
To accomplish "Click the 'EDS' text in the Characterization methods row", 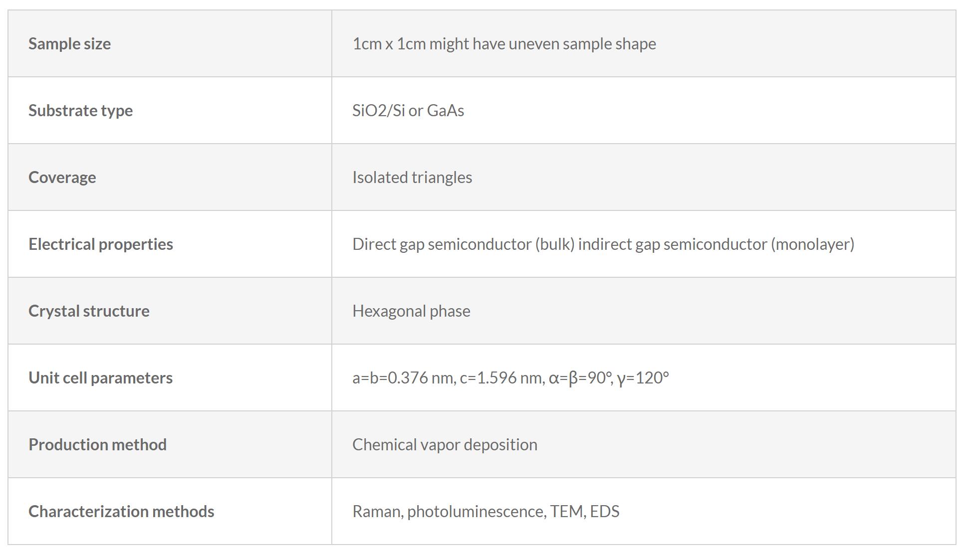I will [604, 512].
